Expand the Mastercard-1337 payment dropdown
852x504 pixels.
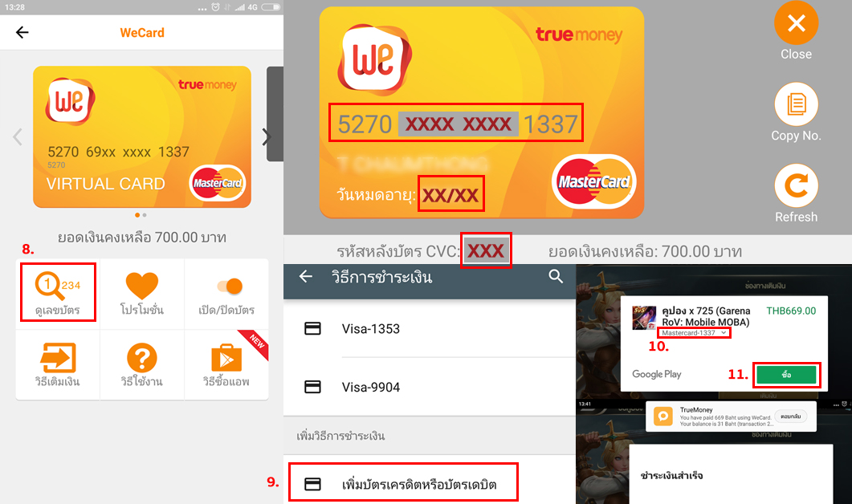[694, 333]
